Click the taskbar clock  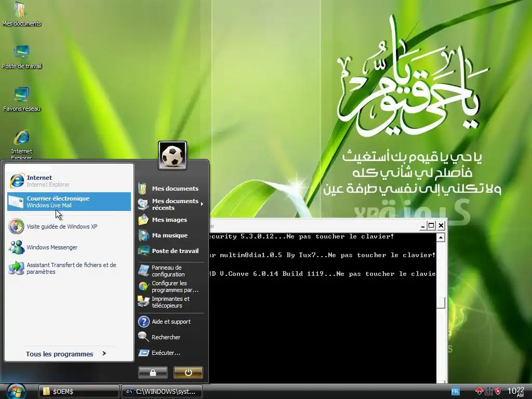coord(516,392)
